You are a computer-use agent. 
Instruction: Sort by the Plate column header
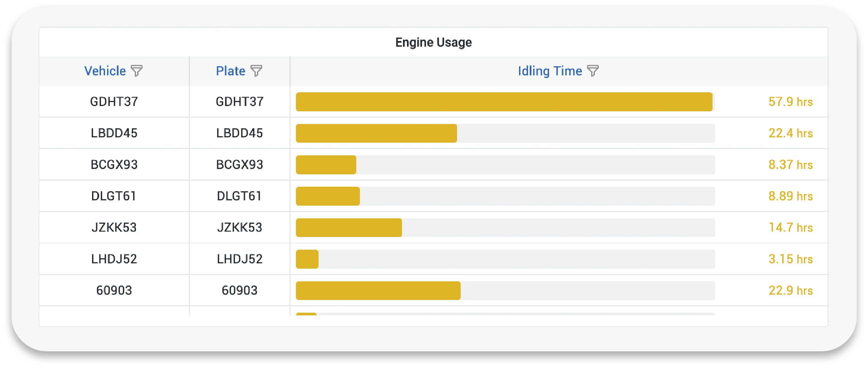[231, 71]
